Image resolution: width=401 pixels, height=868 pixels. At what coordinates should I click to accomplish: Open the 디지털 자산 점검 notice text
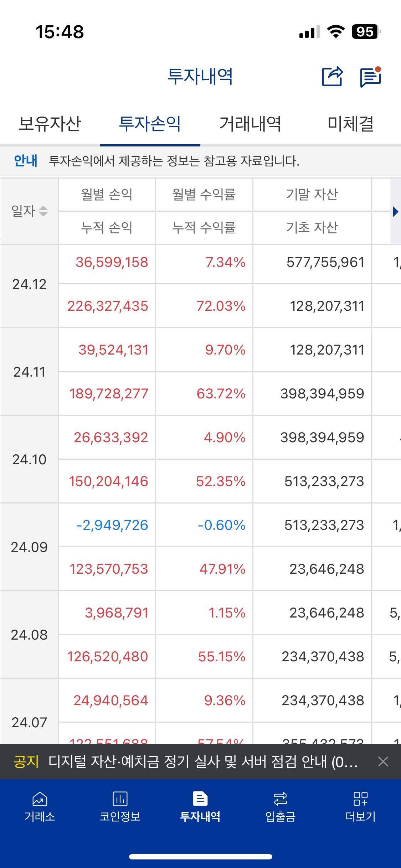[203, 762]
